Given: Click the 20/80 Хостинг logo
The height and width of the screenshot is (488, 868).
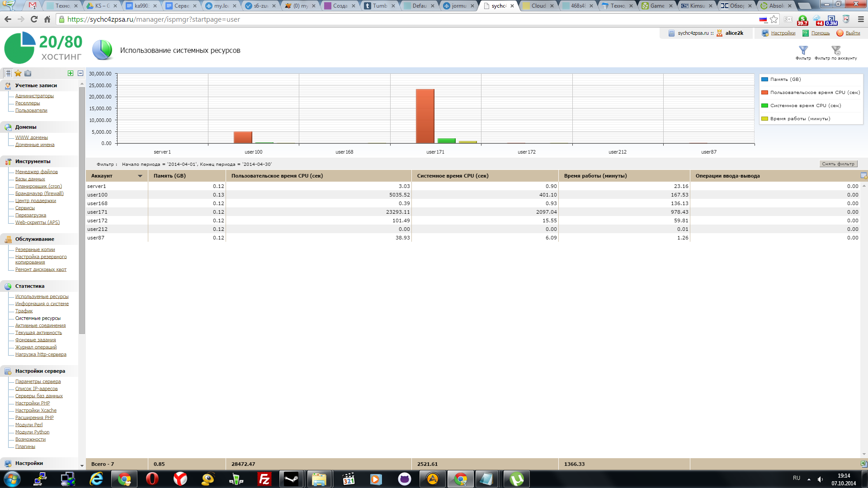Looking at the screenshot, I should (x=43, y=48).
